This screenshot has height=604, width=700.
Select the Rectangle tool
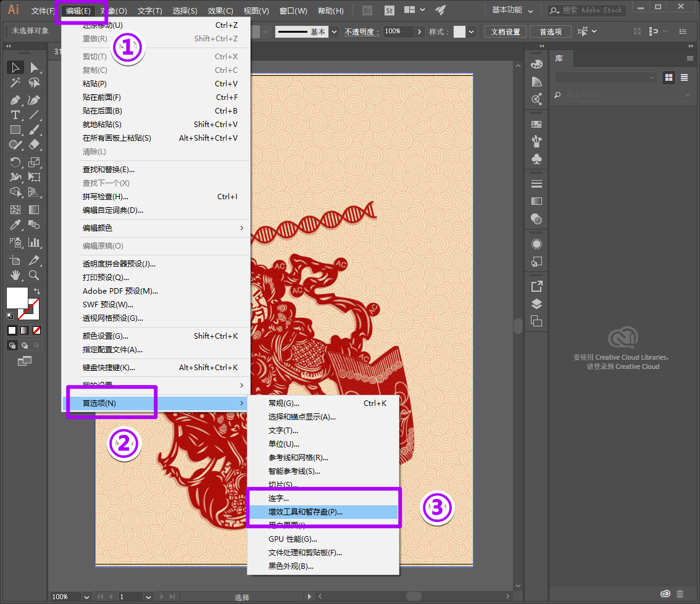click(x=15, y=130)
